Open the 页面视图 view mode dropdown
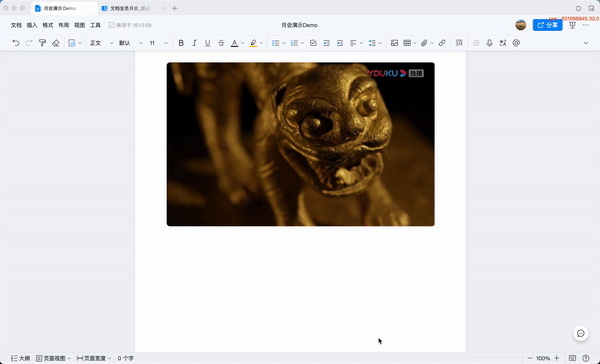600x364 pixels. [x=54, y=358]
